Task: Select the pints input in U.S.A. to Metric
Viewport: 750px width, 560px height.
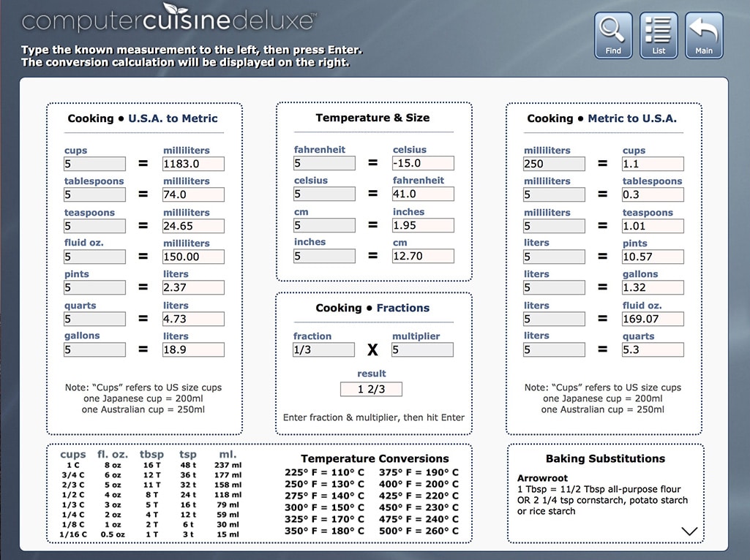Action: coord(94,287)
